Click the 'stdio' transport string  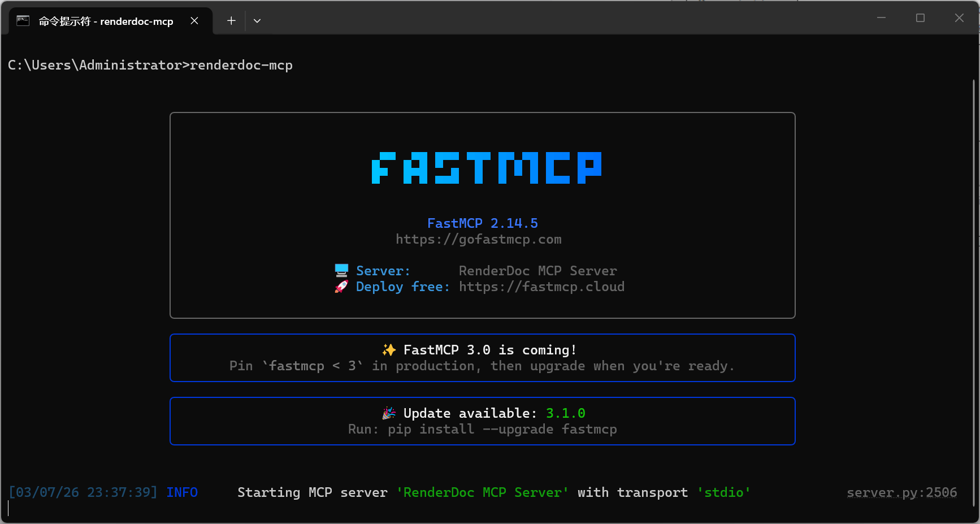[x=724, y=492]
